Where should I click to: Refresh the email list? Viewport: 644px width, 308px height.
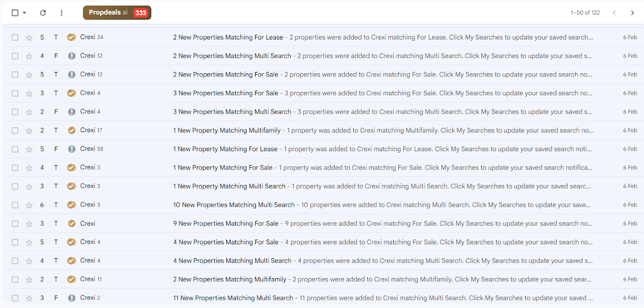click(x=43, y=13)
